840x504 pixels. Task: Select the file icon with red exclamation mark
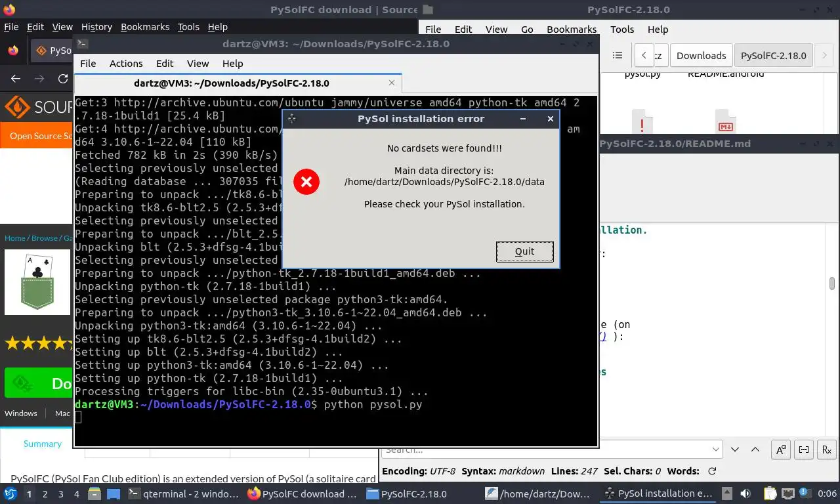pyautogui.click(x=642, y=121)
